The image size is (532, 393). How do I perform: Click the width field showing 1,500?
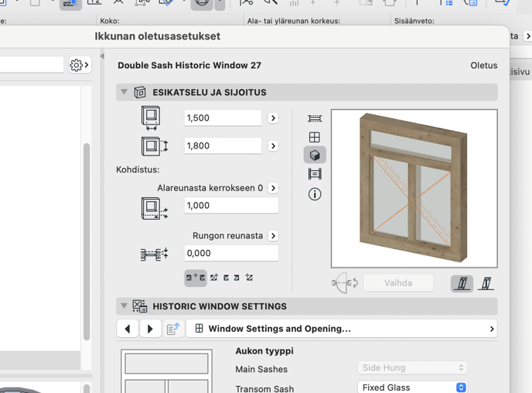pos(223,118)
